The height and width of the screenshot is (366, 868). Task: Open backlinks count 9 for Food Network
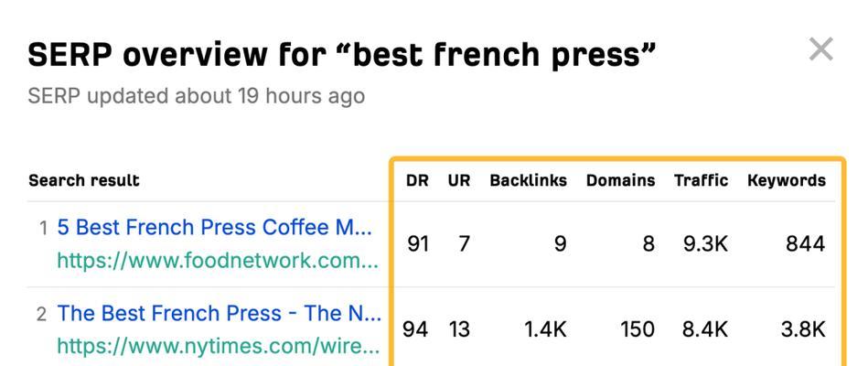(x=560, y=243)
